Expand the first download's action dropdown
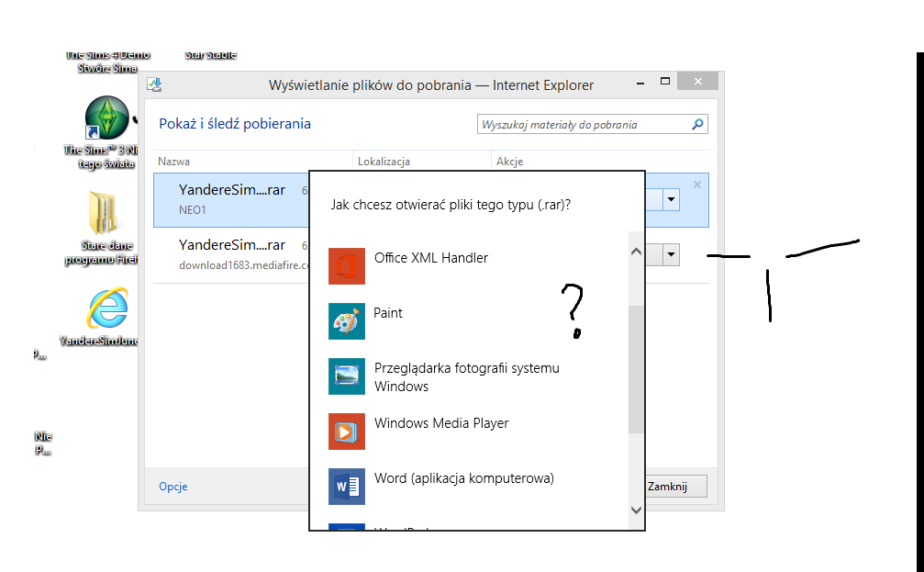This screenshot has width=924, height=572. (x=672, y=199)
